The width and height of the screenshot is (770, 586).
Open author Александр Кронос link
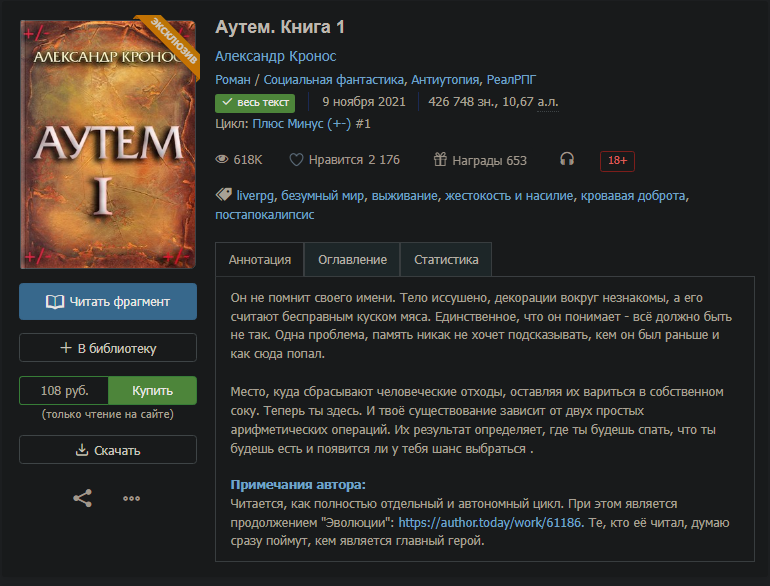(275, 56)
